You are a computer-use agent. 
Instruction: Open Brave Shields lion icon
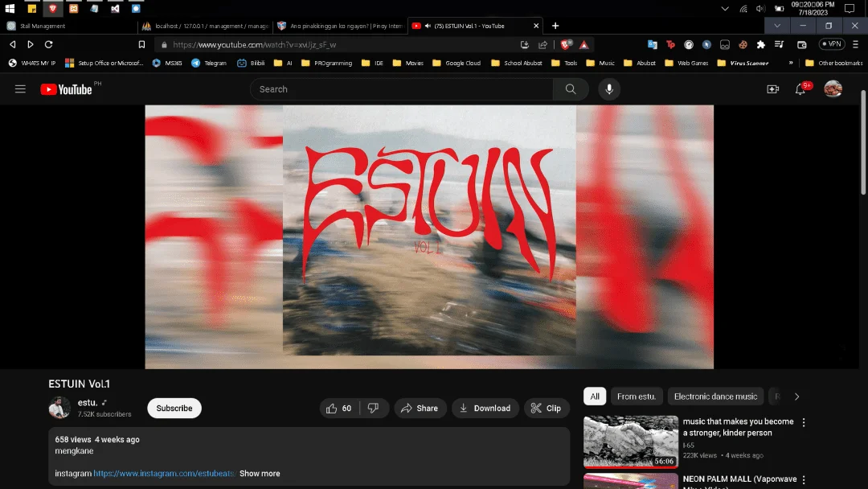tap(566, 45)
